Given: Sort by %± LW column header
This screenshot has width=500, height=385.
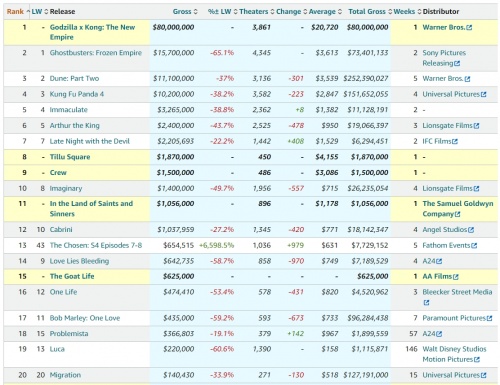Looking at the screenshot, I should [220, 12].
